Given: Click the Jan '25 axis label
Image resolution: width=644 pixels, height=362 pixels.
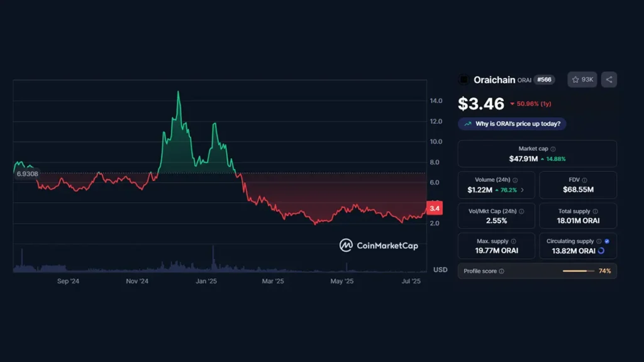Looking at the screenshot, I should (x=206, y=281).
